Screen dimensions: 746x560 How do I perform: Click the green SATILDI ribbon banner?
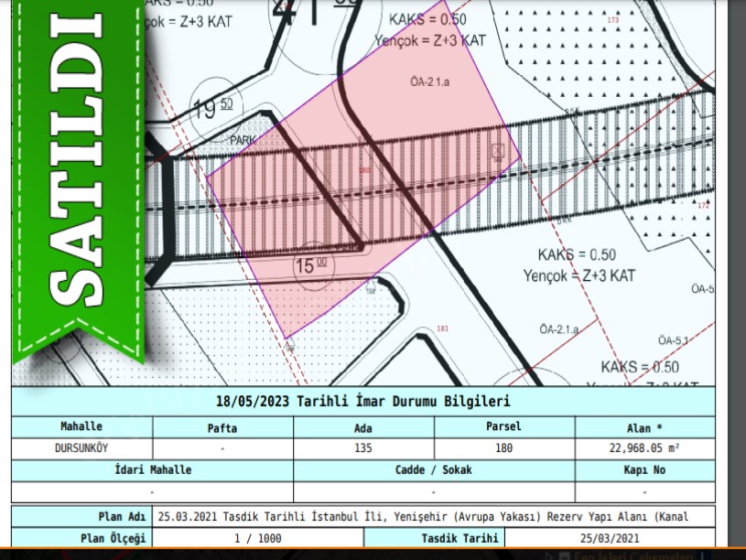78,183
